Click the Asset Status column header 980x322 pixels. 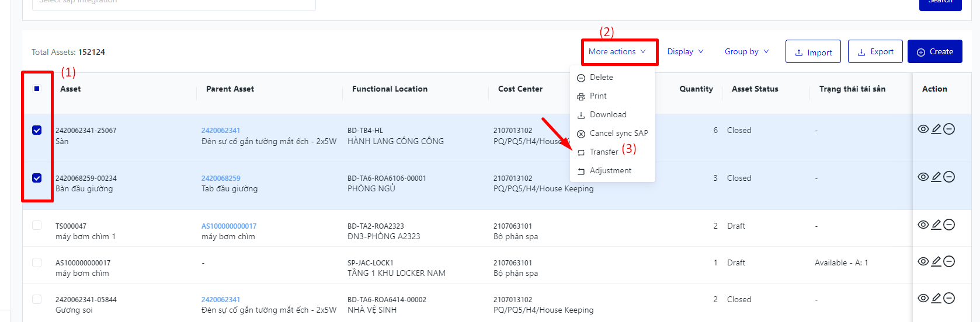[755, 89]
